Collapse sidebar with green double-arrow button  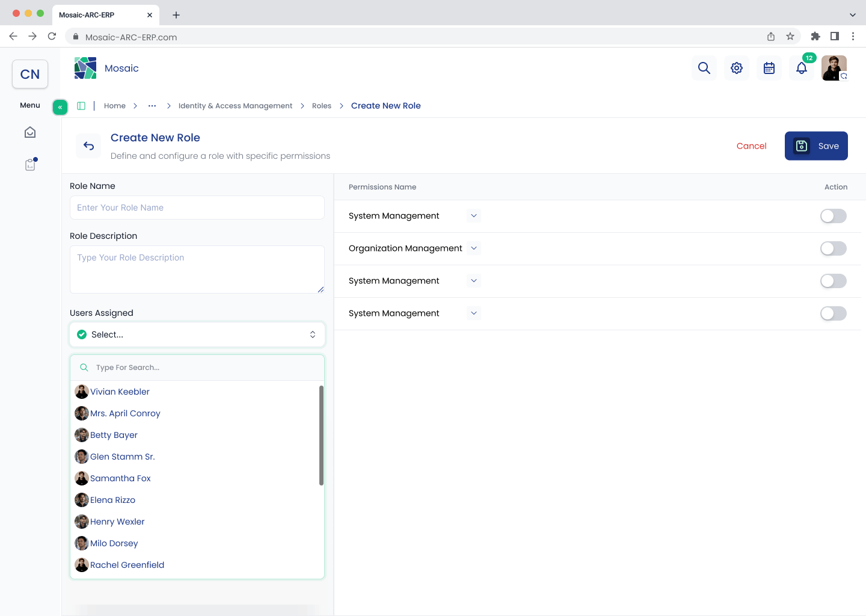pyautogui.click(x=60, y=107)
